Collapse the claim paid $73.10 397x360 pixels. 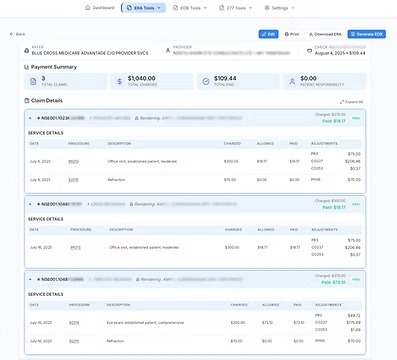pyautogui.click(x=30, y=279)
